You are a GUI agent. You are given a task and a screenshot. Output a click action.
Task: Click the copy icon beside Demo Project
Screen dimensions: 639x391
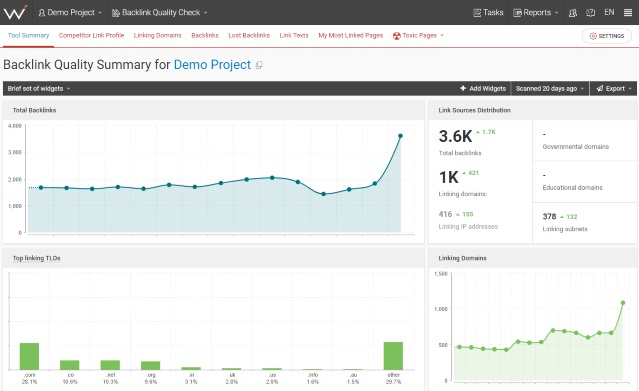[259, 65]
